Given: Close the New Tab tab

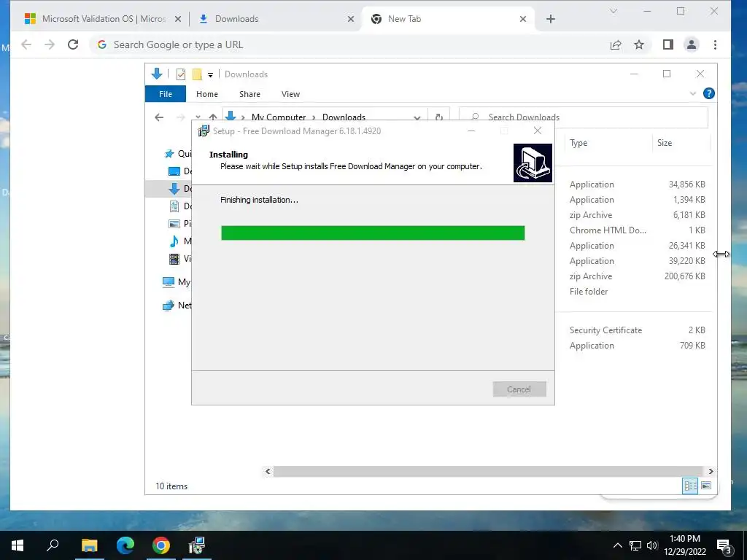Looking at the screenshot, I should coord(522,19).
